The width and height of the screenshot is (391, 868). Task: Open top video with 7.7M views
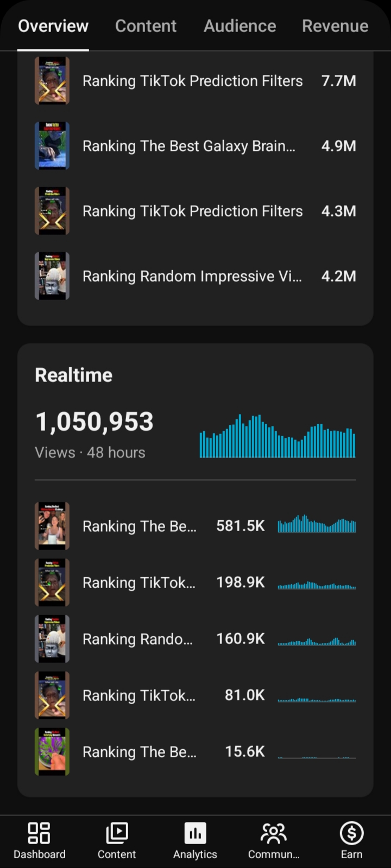[x=195, y=81]
